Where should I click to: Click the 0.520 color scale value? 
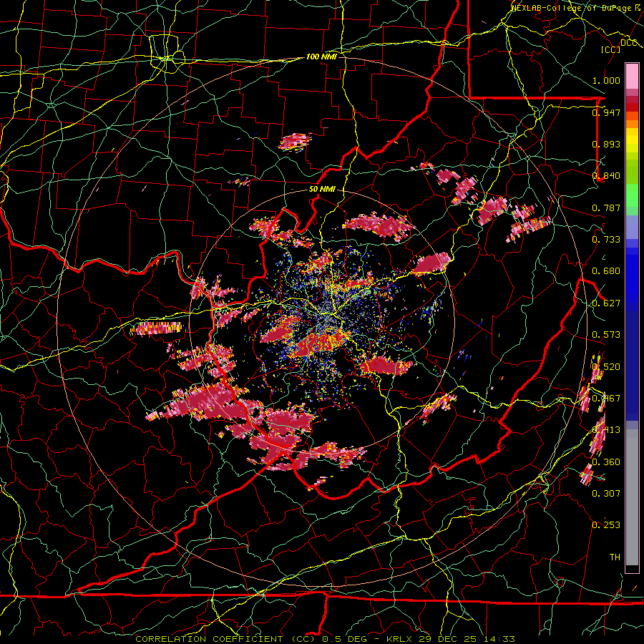(x=606, y=366)
